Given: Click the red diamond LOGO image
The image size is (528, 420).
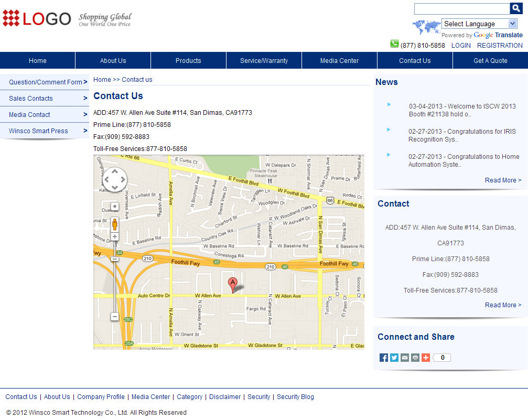Looking at the screenshot, I should coord(37,18).
